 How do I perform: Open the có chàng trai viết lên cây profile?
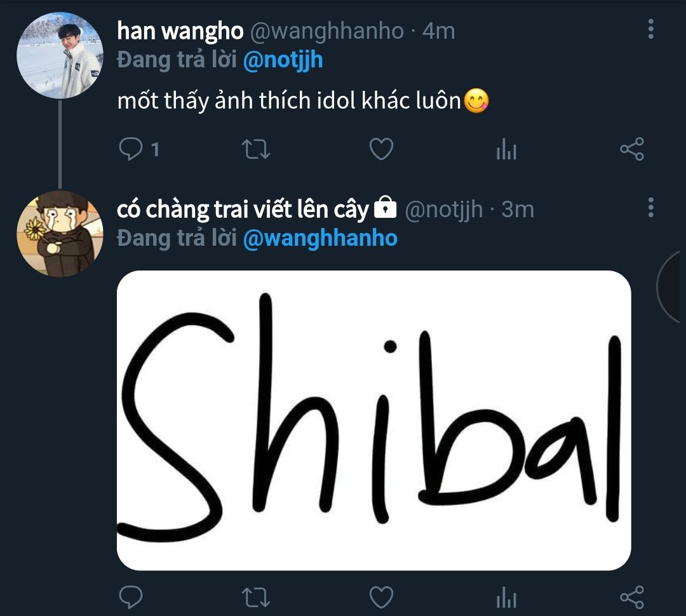pos(243,209)
